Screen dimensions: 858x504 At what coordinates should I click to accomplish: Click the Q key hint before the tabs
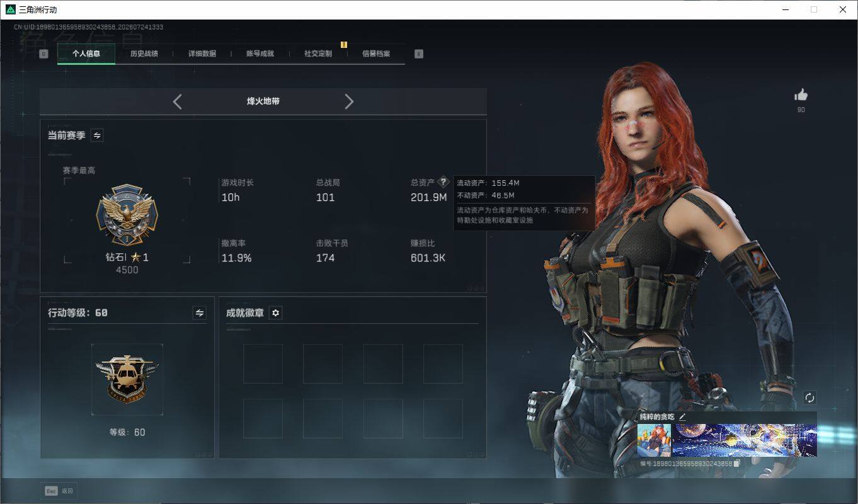click(43, 54)
